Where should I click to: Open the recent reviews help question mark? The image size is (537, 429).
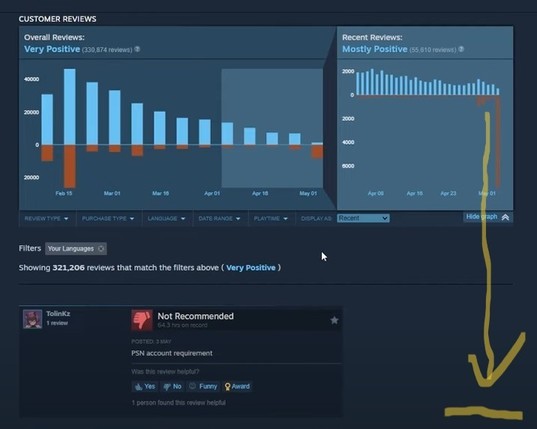[461, 49]
